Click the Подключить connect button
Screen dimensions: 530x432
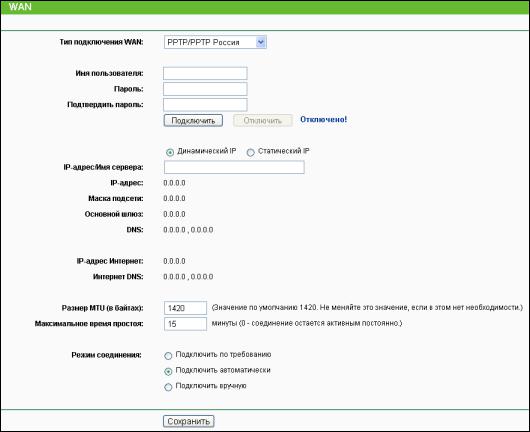coord(193,121)
